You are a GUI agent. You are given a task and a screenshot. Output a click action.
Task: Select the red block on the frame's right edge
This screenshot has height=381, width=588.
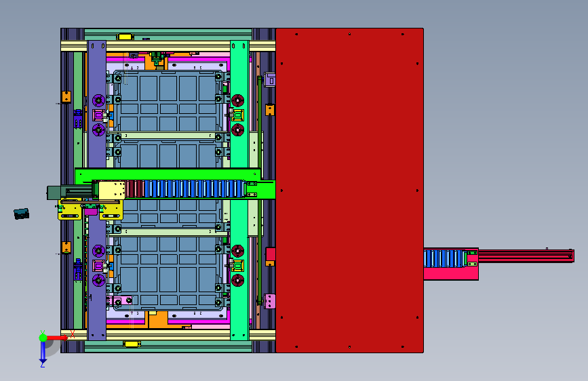click(x=271, y=254)
